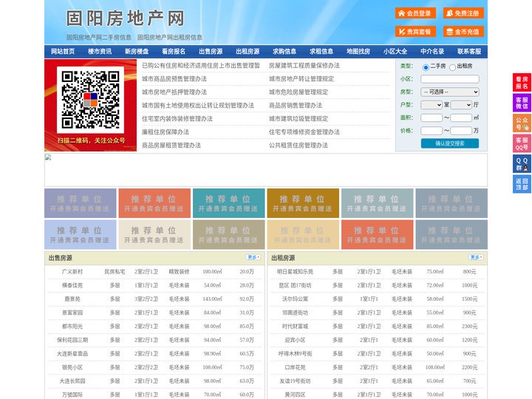This screenshot has width=532, height=399.
Task: Open the 联系客服 navigation item
Action: point(469,52)
